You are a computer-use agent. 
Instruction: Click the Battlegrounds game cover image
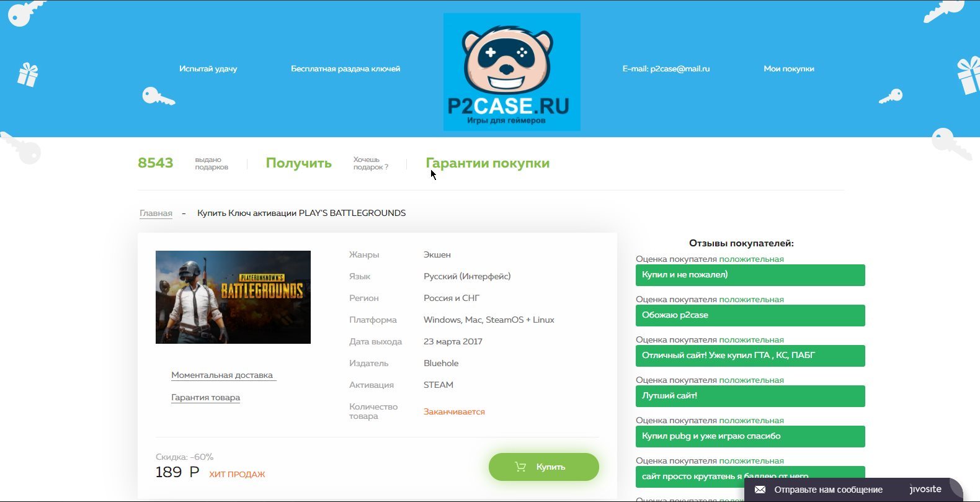tap(233, 297)
